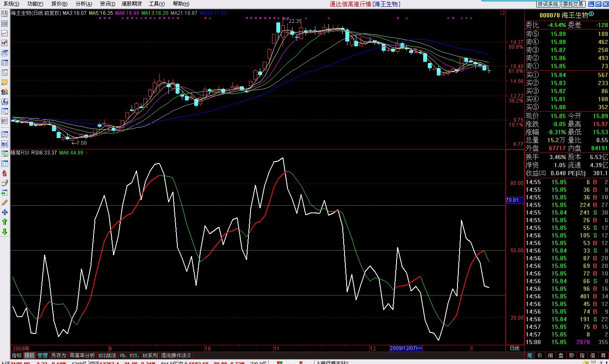Click the green up arrow icon

point(5,222)
